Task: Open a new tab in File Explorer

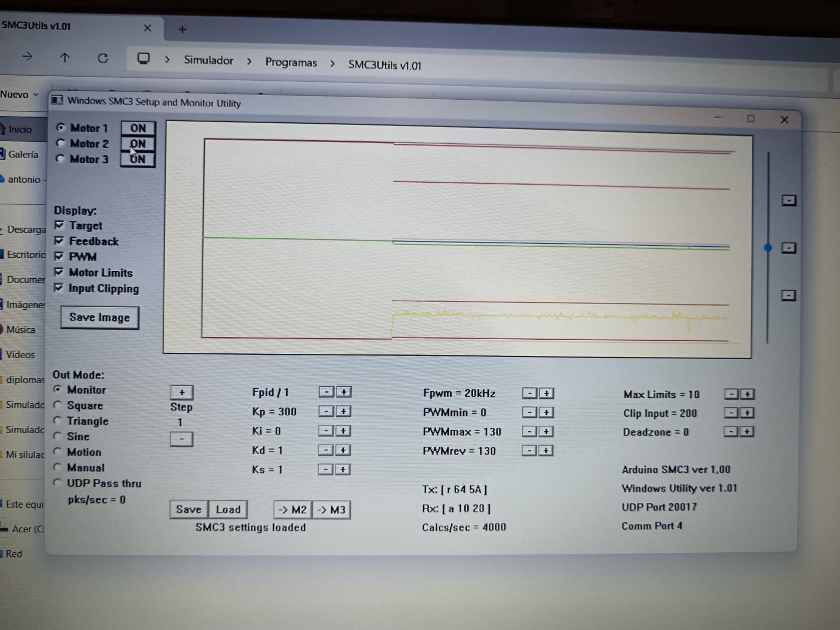Action: 182,29
